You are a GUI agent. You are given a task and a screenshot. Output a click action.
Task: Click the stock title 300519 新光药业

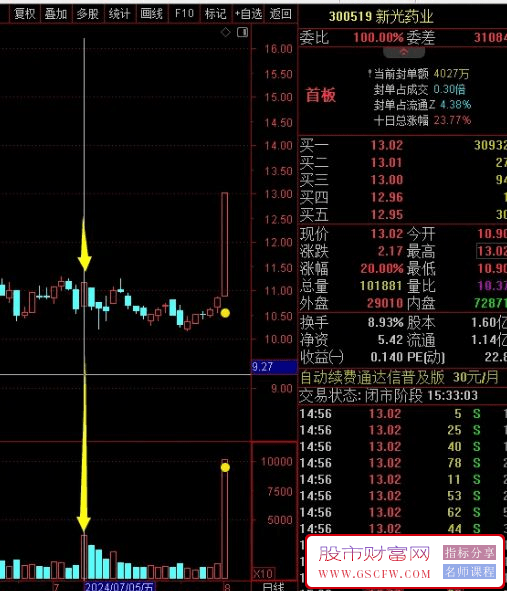point(381,16)
